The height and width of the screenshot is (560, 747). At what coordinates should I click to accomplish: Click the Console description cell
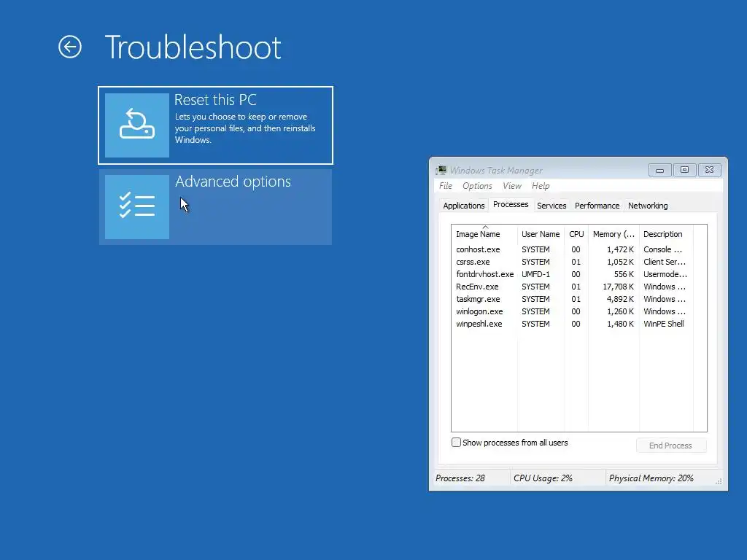tap(662, 249)
